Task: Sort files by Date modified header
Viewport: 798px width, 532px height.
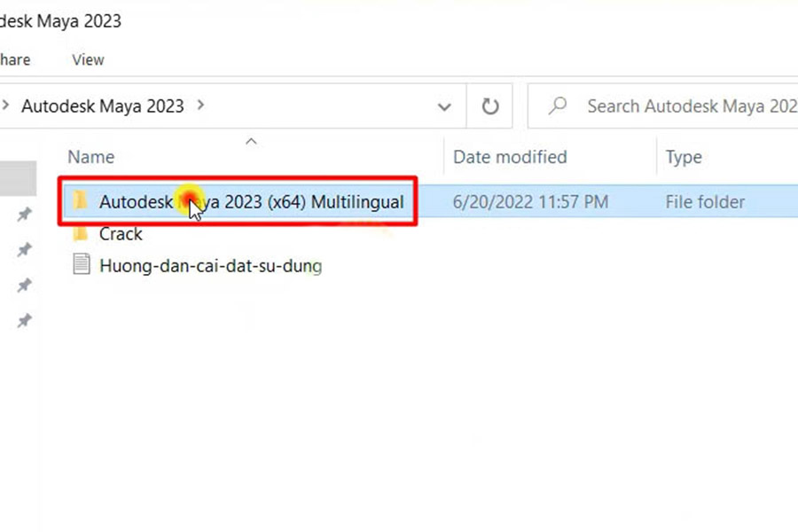Action: (x=510, y=156)
